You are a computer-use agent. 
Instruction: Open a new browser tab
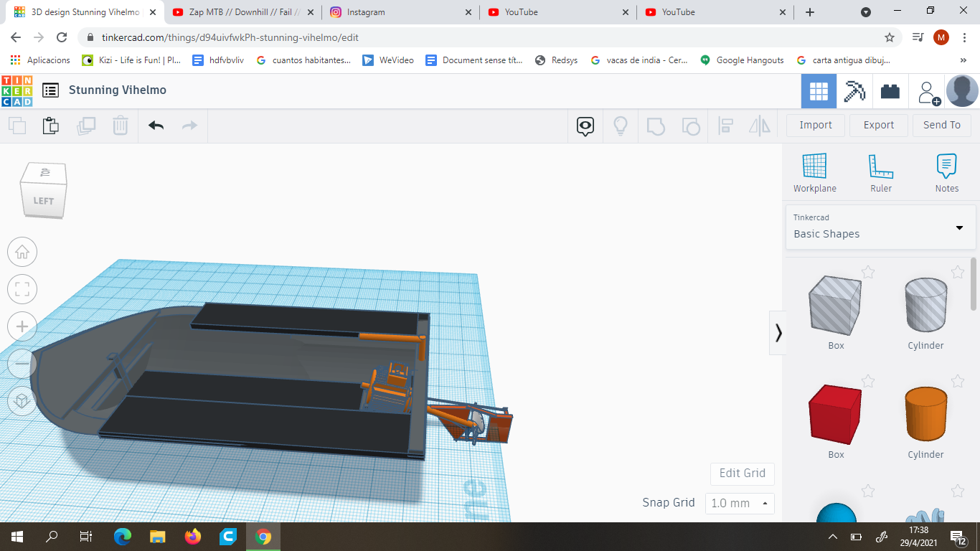(810, 12)
